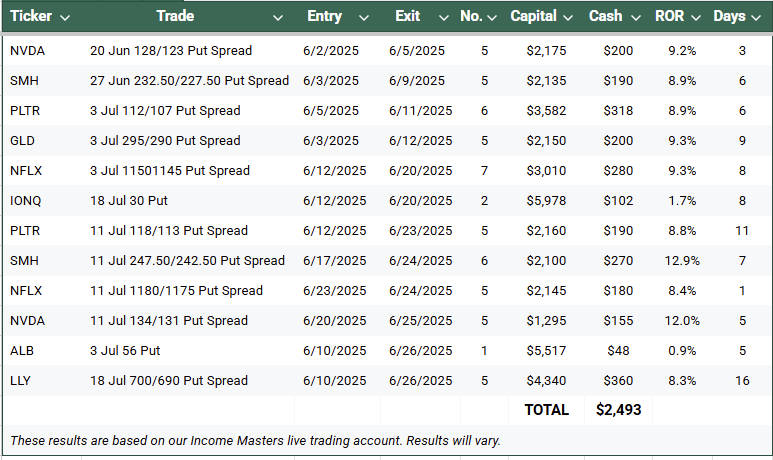The width and height of the screenshot is (773, 460).
Task: Select the 12.9% ROR cell
Action: coord(682,261)
